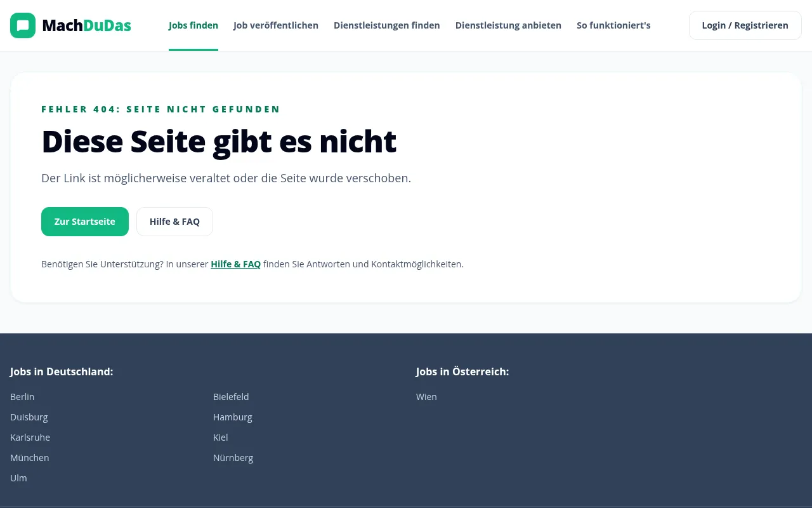
Task: Open jobs in Wien
Action: pyautogui.click(x=426, y=397)
